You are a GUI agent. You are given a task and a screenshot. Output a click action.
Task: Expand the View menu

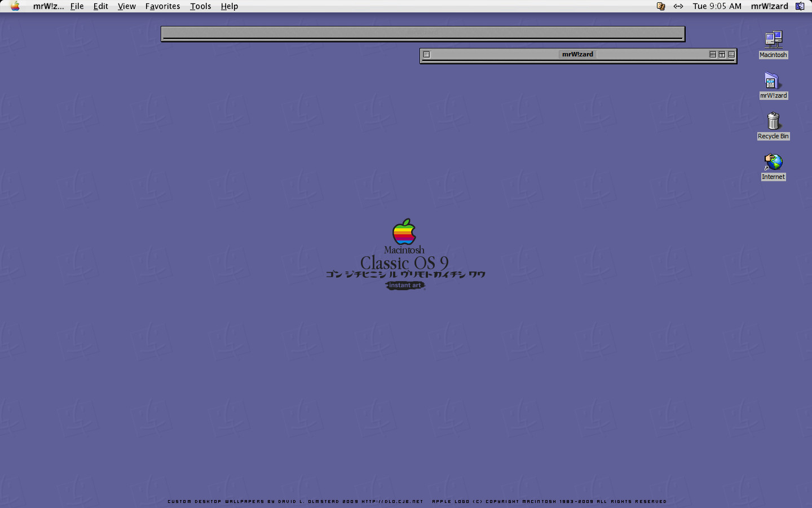coord(126,6)
